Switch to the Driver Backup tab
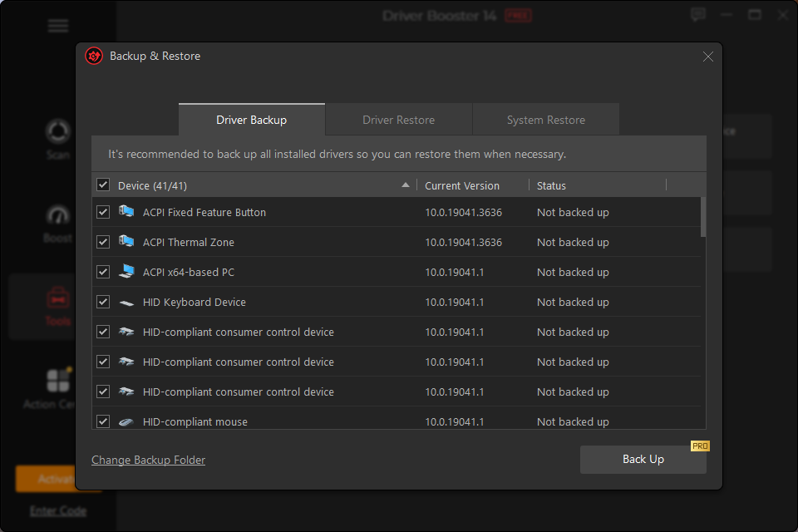 coord(251,120)
